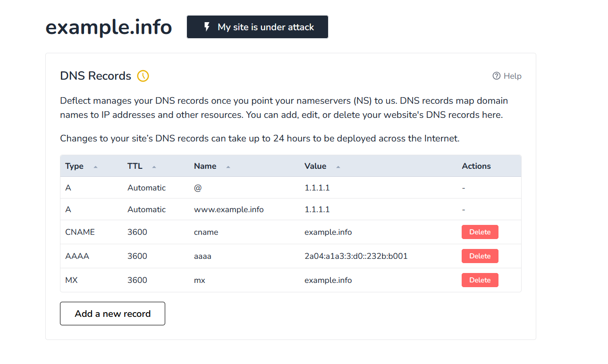608x364 pixels.
Task: Click Automatic TTL in the @ row
Action: (x=146, y=188)
